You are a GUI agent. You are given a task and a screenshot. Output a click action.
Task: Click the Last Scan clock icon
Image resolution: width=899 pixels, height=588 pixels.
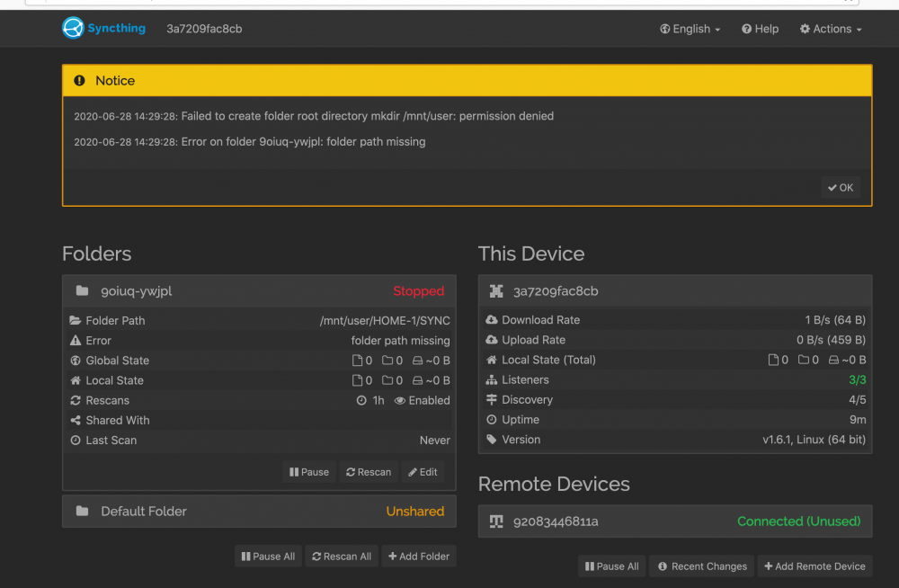pos(76,440)
